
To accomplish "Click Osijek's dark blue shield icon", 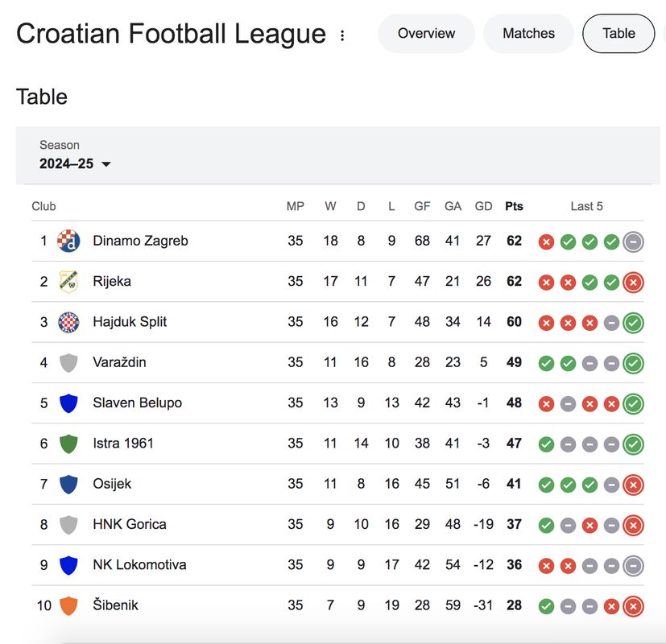I will click(x=69, y=484).
